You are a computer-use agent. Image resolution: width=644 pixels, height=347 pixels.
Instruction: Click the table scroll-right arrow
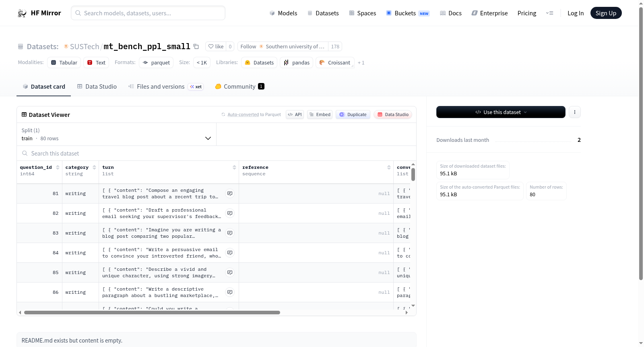407,312
